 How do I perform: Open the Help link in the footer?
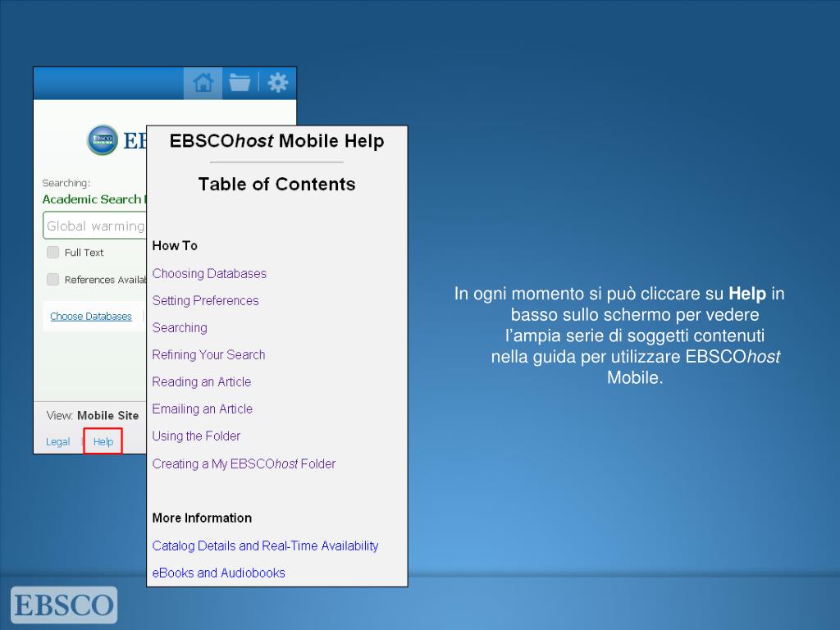pos(103,441)
